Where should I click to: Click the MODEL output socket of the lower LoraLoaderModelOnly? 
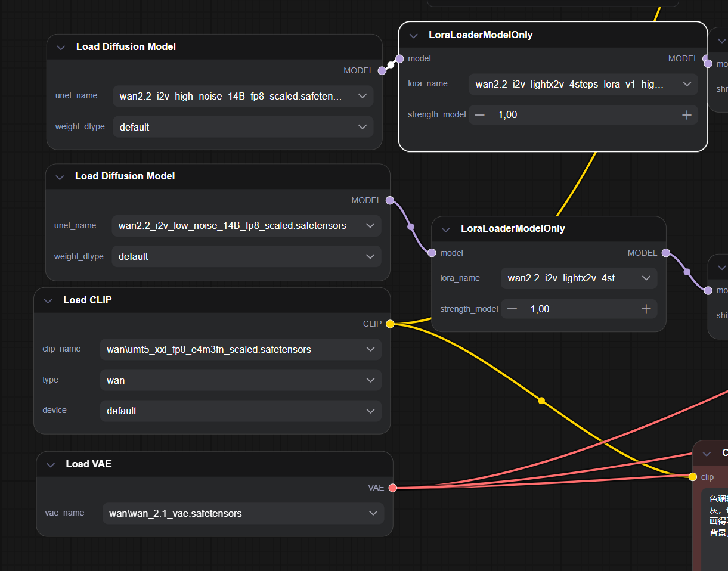click(x=665, y=253)
